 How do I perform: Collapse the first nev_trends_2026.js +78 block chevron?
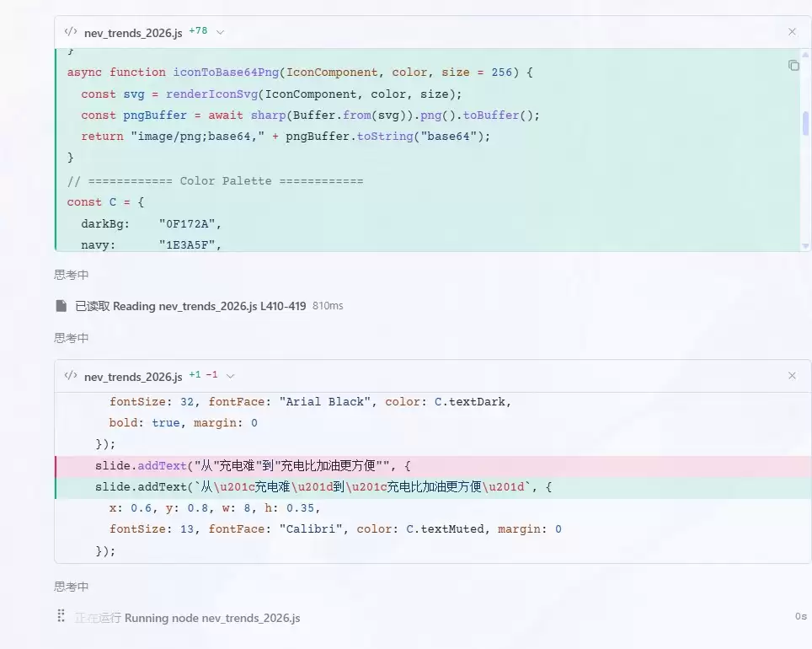point(220,32)
